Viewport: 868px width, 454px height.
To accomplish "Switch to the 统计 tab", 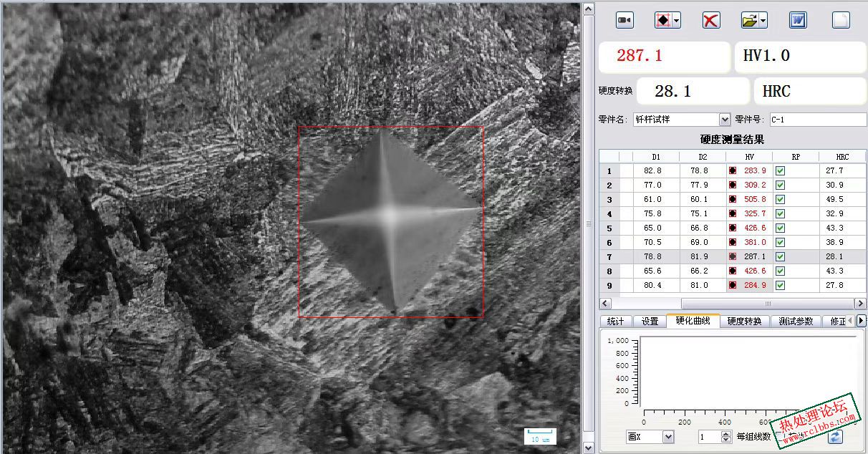I will pos(614,321).
